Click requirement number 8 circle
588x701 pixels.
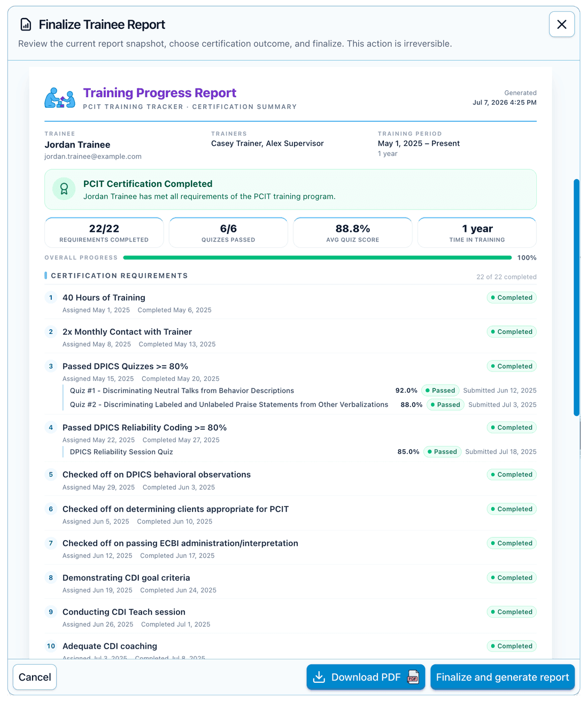51,578
